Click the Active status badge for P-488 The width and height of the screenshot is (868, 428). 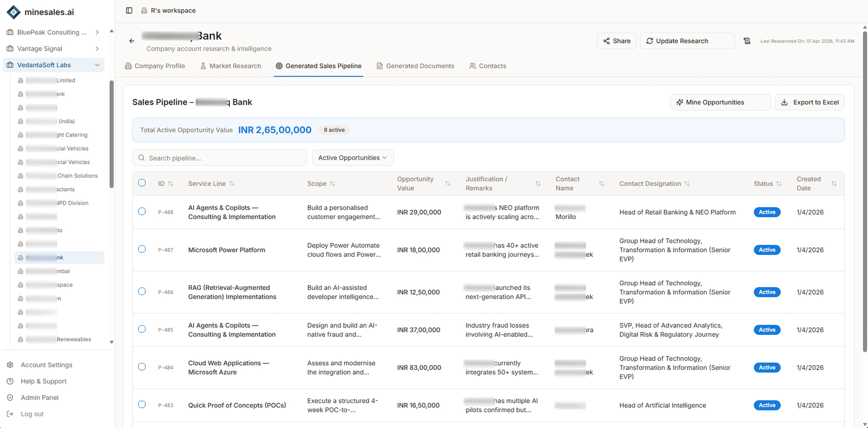click(x=767, y=212)
